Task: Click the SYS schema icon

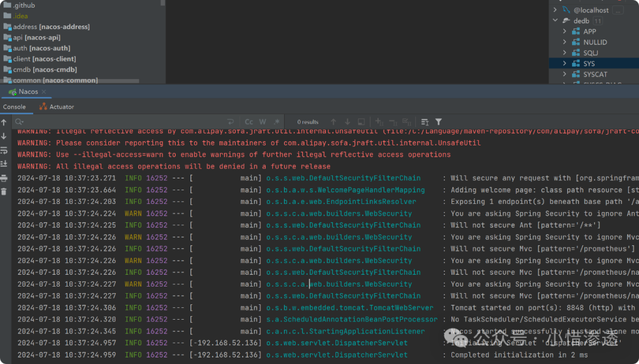Action: 576,63
